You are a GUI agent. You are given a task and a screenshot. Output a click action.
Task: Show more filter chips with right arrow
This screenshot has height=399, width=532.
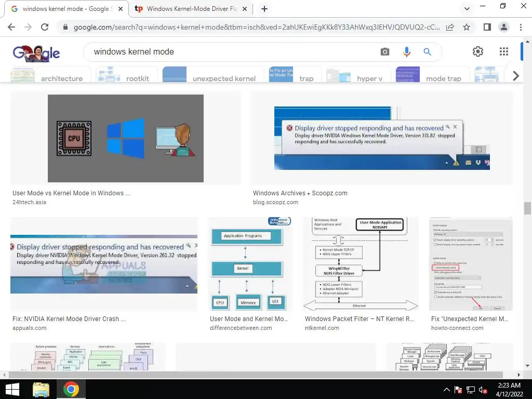[516, 76]
